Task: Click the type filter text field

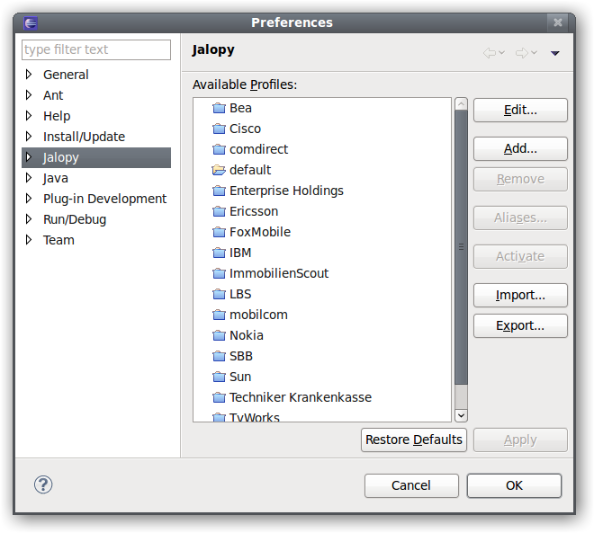Action: 96,50
